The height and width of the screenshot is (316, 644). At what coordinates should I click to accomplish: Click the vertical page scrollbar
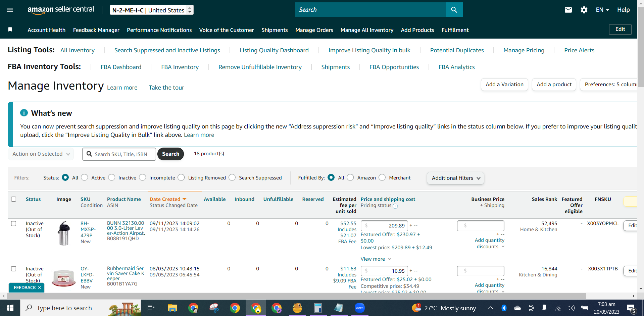pos(641,47)
